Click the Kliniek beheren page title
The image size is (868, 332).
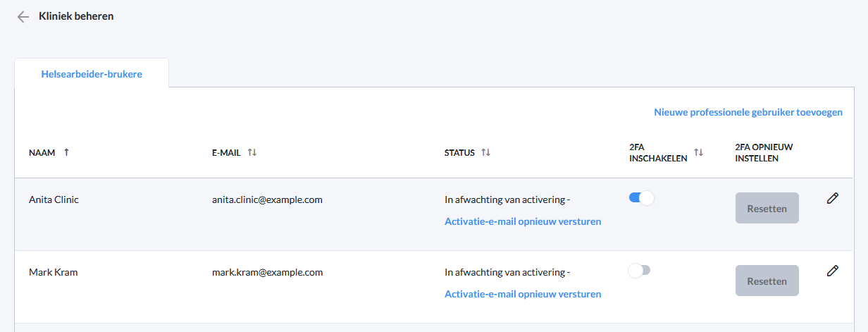pos(76,16)
